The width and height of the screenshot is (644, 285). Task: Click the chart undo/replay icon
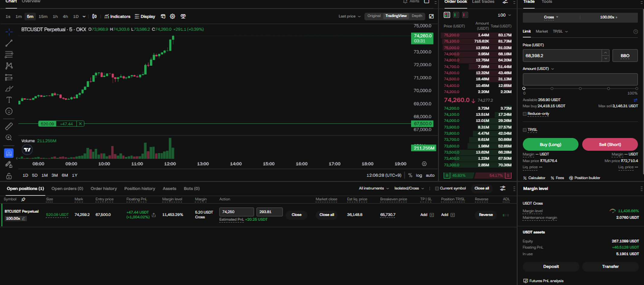(x=163, y=16)
